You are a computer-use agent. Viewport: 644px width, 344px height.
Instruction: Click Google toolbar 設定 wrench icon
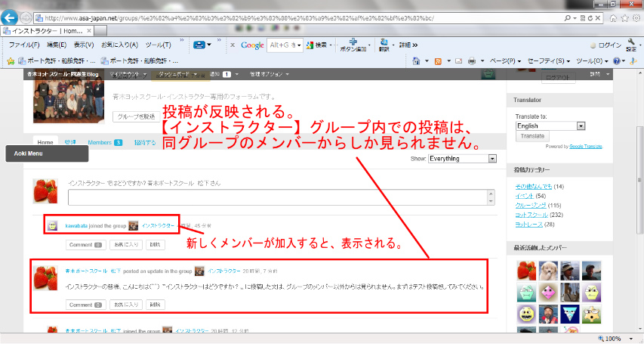click(631, 45)
